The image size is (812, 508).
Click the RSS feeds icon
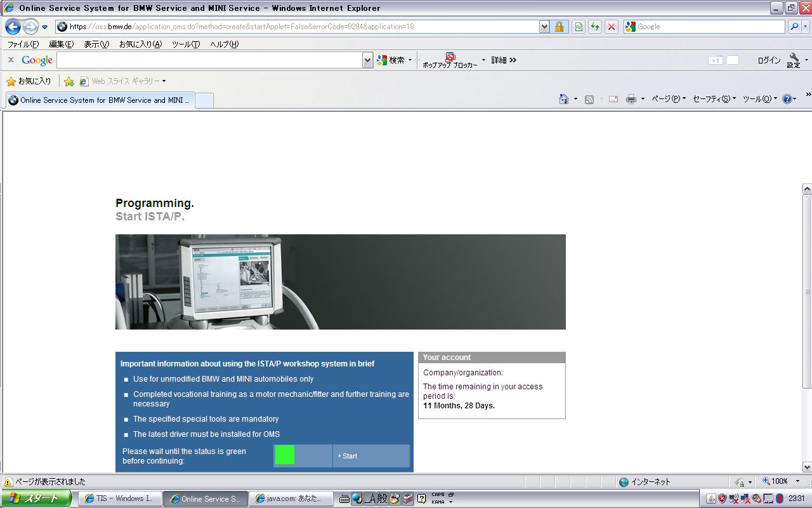pos(589,99)
